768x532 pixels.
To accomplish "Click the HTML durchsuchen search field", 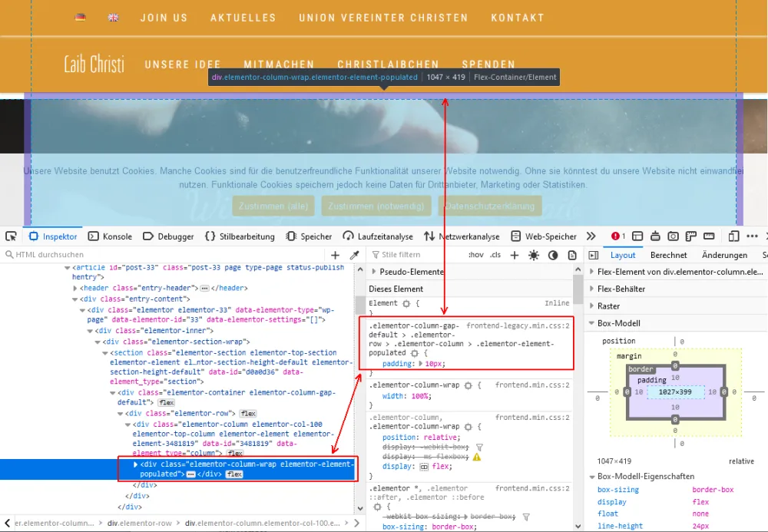I will coord(164,255).
